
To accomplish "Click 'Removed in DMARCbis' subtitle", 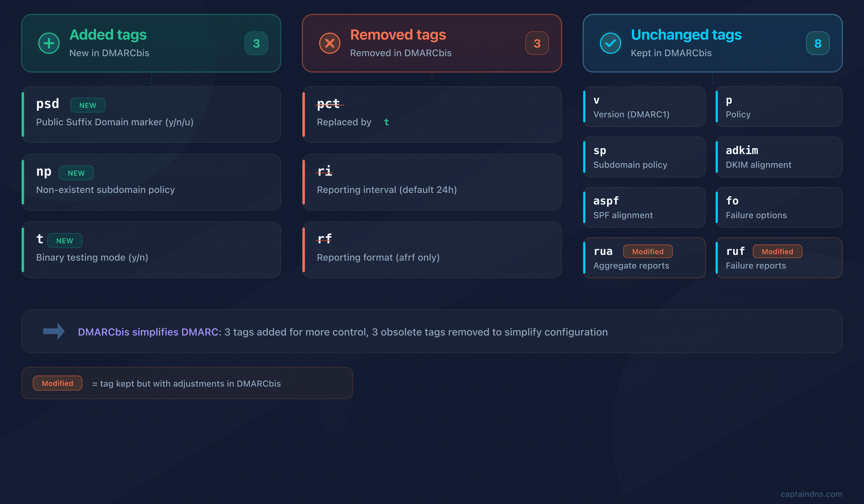I will [x=401, y=53].
